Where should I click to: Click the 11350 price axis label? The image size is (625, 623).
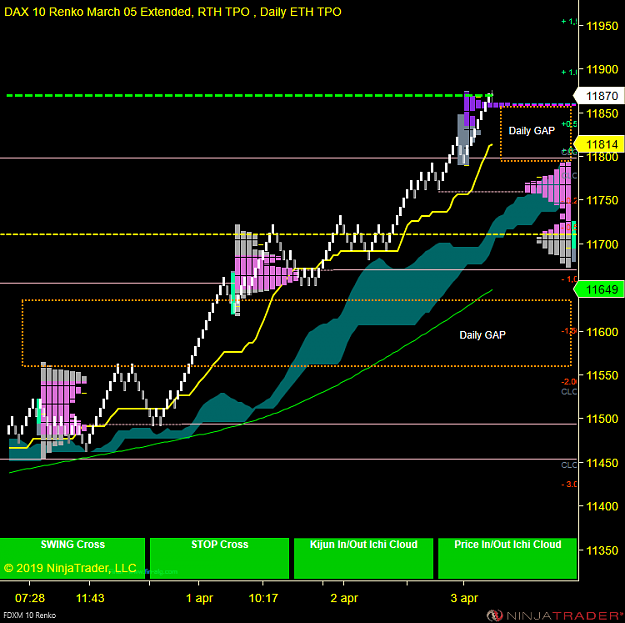click(x=602, y=550)
